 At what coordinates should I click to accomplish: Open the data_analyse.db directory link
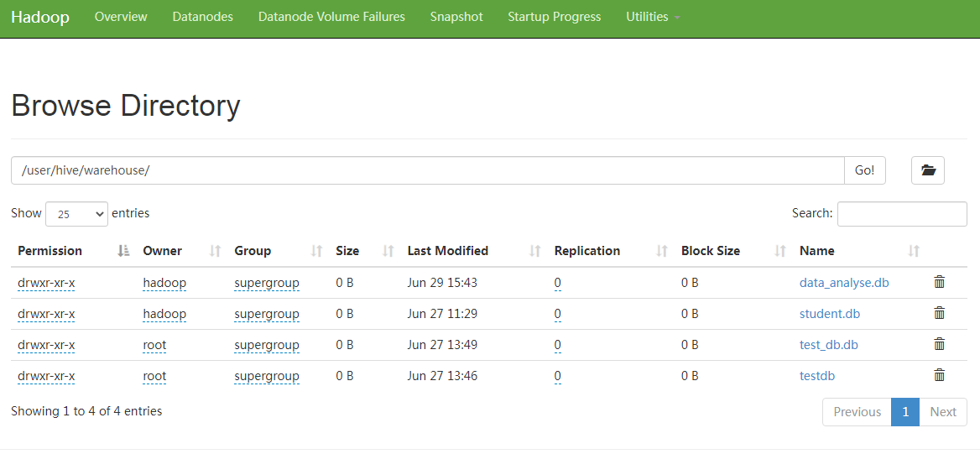(x=843, y=283)
